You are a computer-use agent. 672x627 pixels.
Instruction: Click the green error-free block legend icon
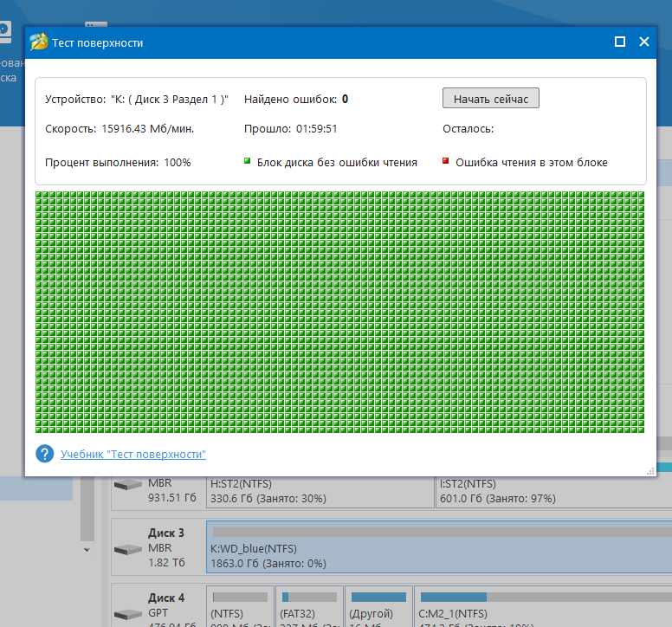(x=248, y=161)
